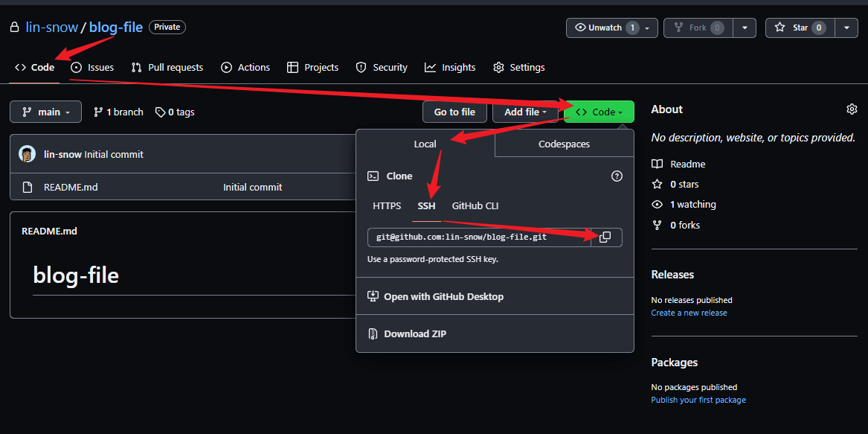Open About settings gear icon
The image size is (868, 434).
(x=852, y=109)
